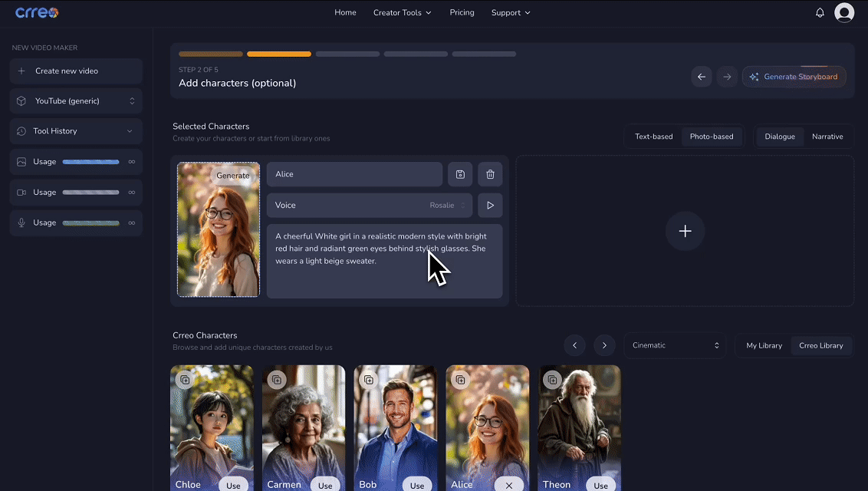Delete Alice character using trash icon
Image resolution: width=868 pixels, height=491 pixels.
pyautogui.click(x=490, y=174)
